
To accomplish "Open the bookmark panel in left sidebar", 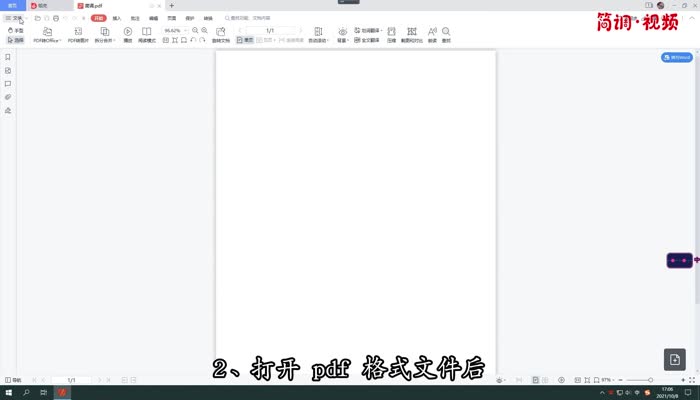I will click(8, 57).
